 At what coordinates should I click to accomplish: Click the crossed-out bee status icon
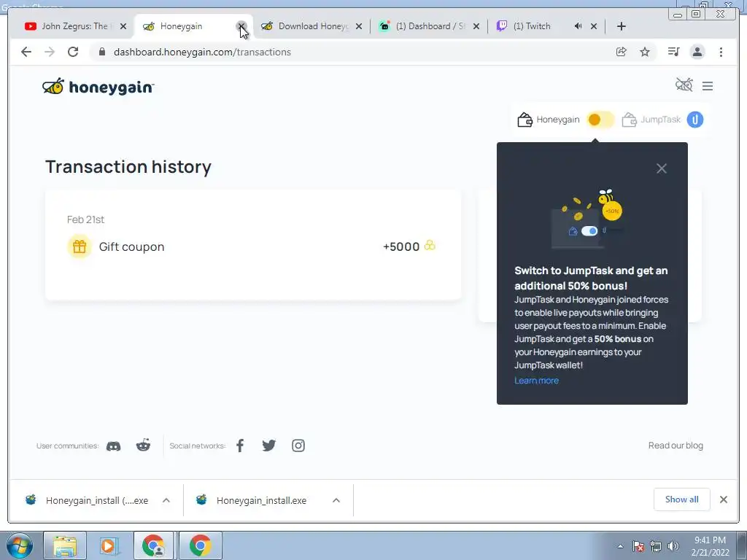[x=684, y=85]
